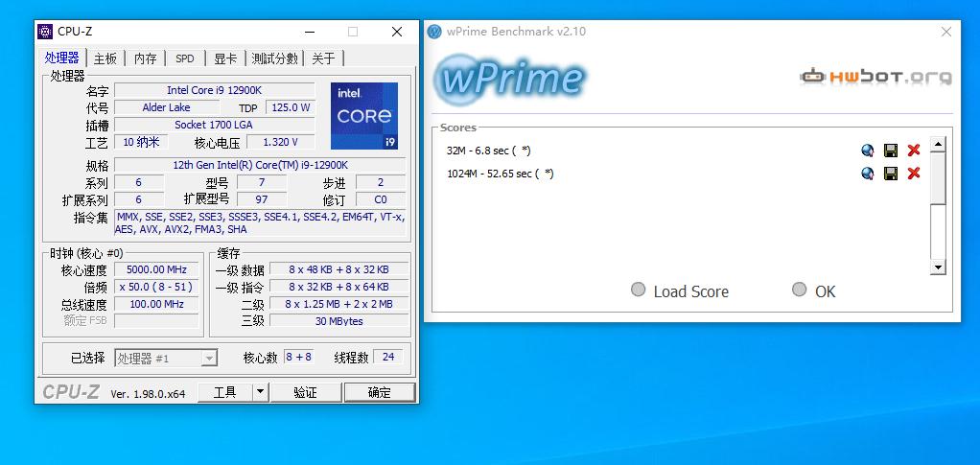Image resolution: width=980 pixels, height=465 pixels.
Task: Click the name field Intel Core i9 12900K
Action: 215,91
